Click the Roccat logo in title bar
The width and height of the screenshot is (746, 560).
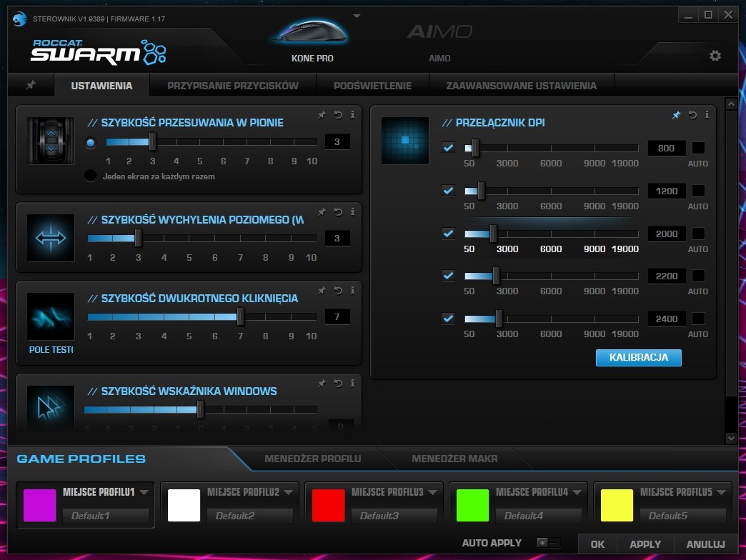(19, 19)
